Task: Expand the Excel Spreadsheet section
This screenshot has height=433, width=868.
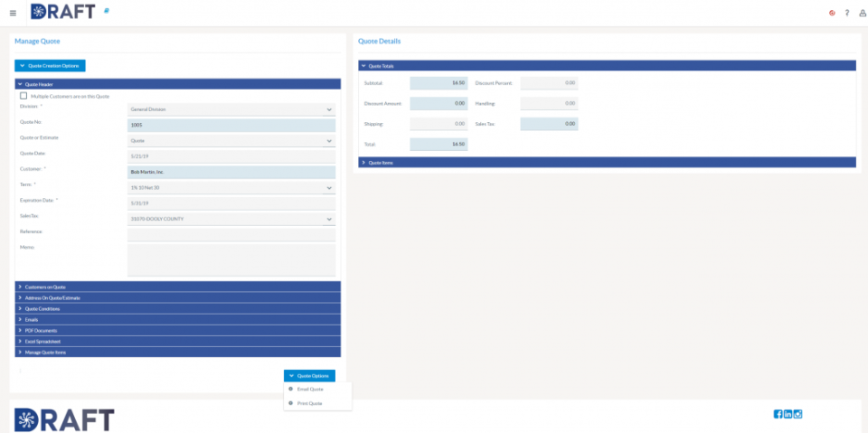Action: pos(178,341)
